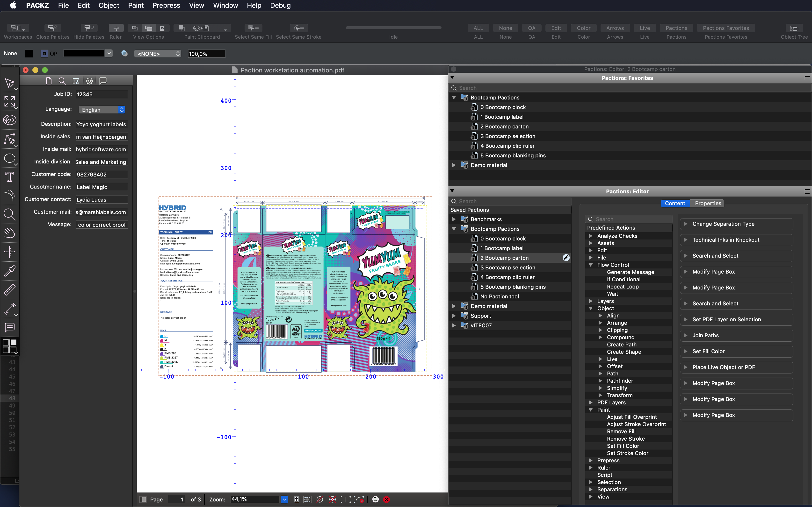The image size is (812, 507).
Task: Click the Pactions Favorites toolbar button
Action: pos(726,28)
